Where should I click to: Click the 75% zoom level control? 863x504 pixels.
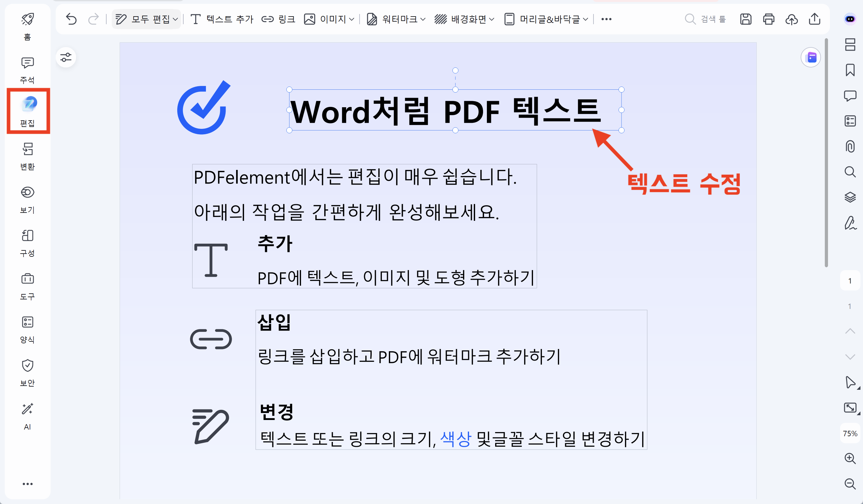click(850, 433)
